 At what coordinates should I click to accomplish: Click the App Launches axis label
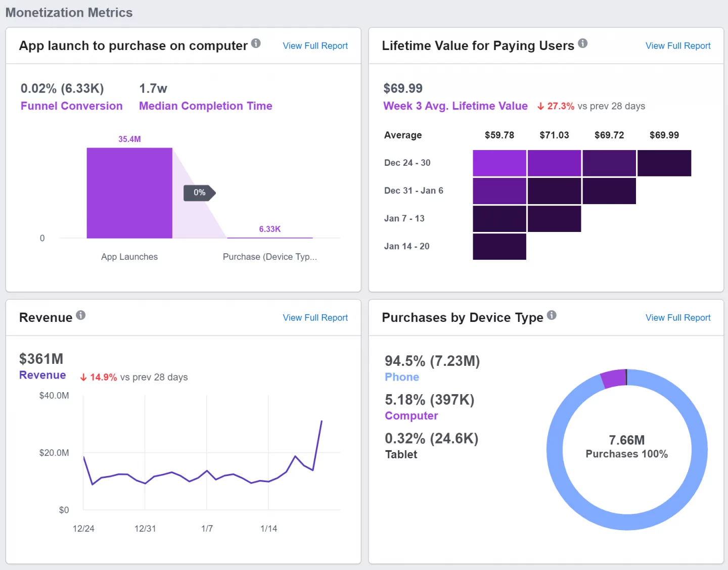[x=129, y=257]
